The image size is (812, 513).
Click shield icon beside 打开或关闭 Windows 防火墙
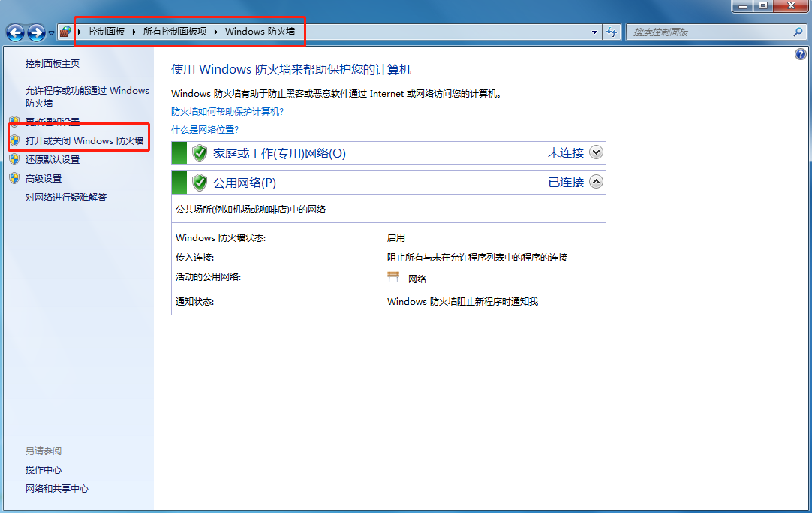coord(14,140)
